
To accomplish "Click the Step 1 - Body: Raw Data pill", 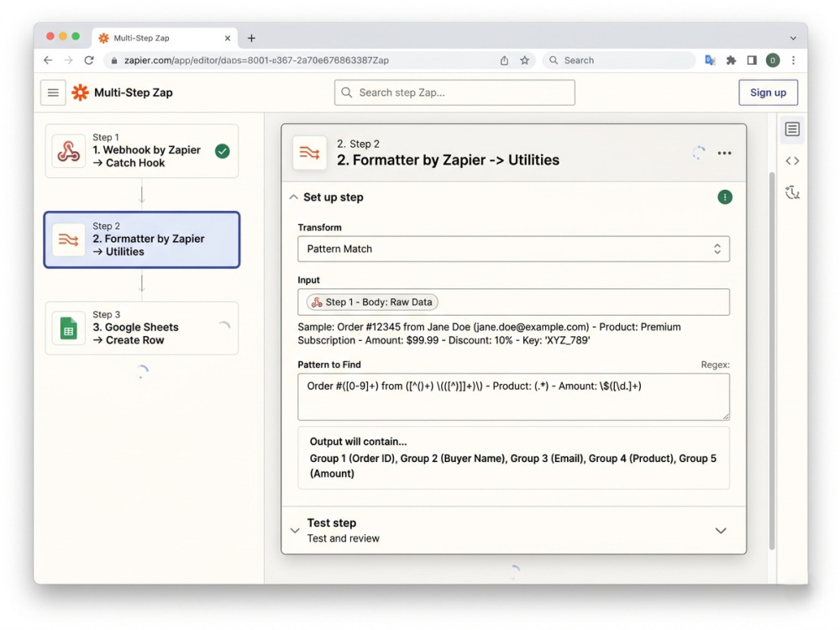I will click(x=372, y=302).
